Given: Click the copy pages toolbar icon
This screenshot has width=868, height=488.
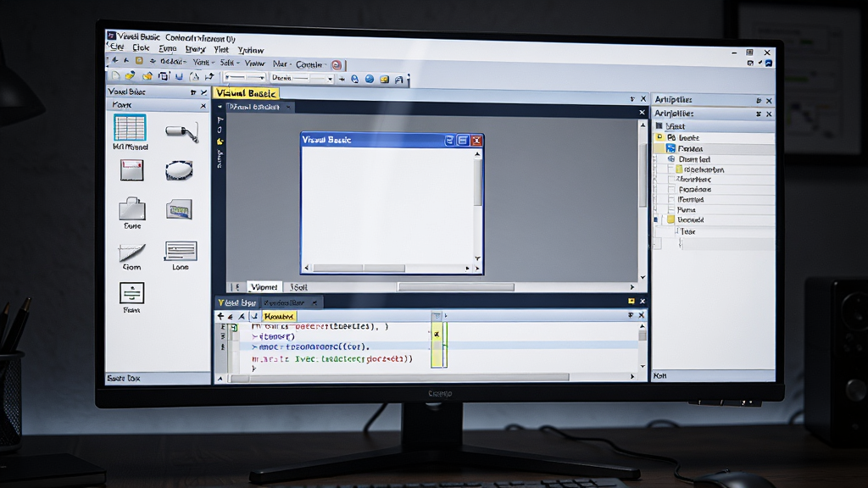Looking at the screenshot, I should [164, 76].
